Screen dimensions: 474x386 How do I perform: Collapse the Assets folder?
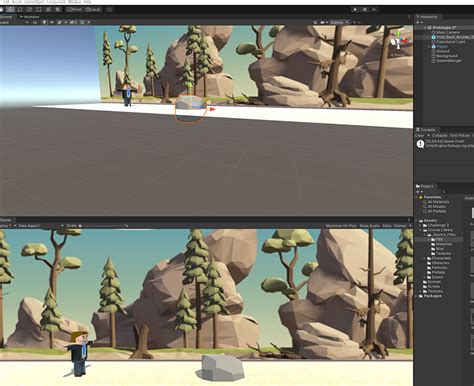coord(417,221)
